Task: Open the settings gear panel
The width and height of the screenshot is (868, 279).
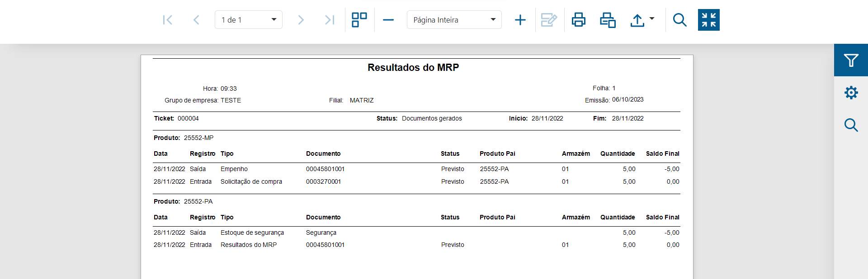Action: pos(851,93)
